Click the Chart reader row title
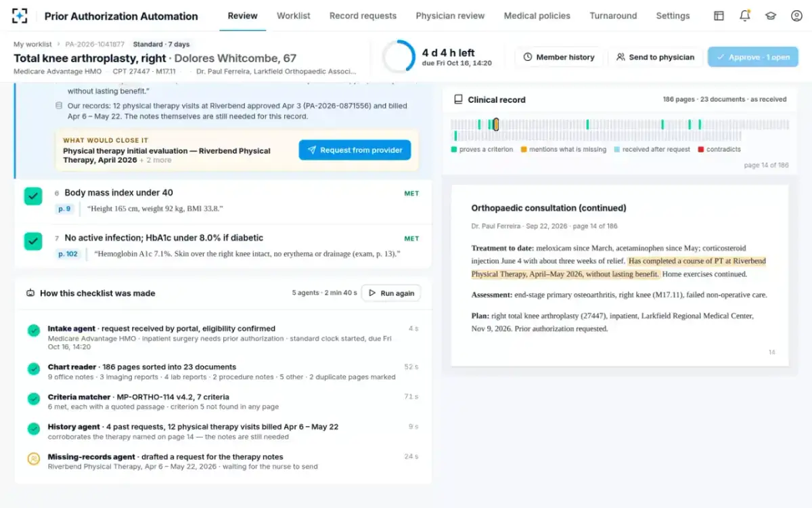Screen dimensions: 812x508 coord(141,367)
